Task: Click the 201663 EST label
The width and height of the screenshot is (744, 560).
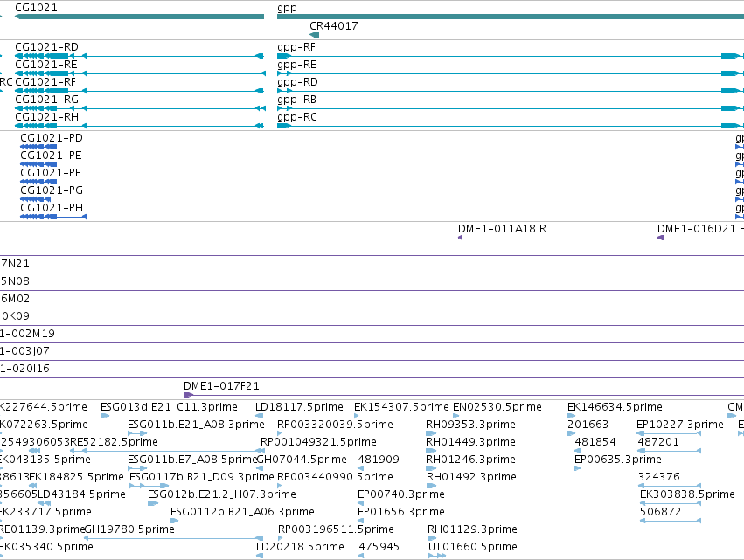Action: (x=588, y=425)
